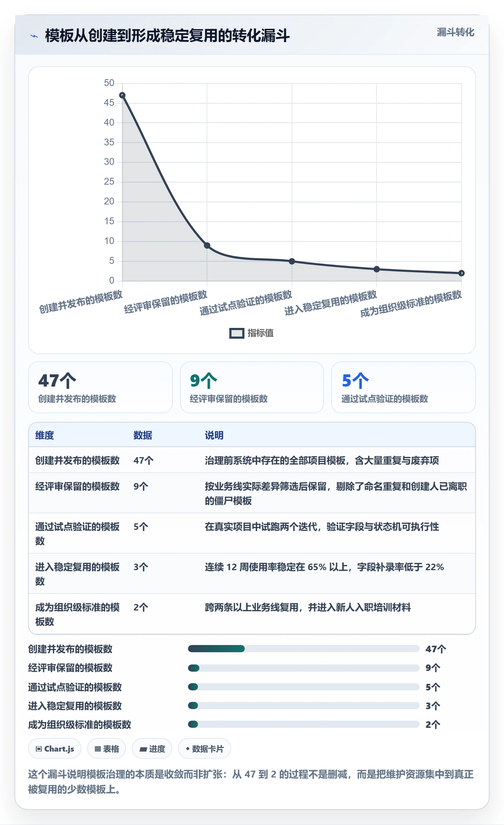Click the description mentioning 试跑两个迭代
The image size is (504, 825).
click(x=322, y=527)
